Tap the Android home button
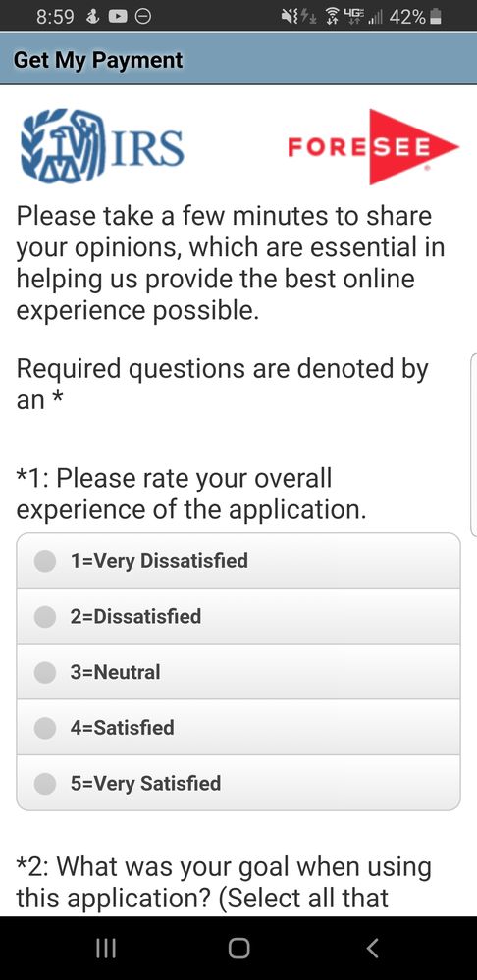477x980 pixels. pos(238,949)
